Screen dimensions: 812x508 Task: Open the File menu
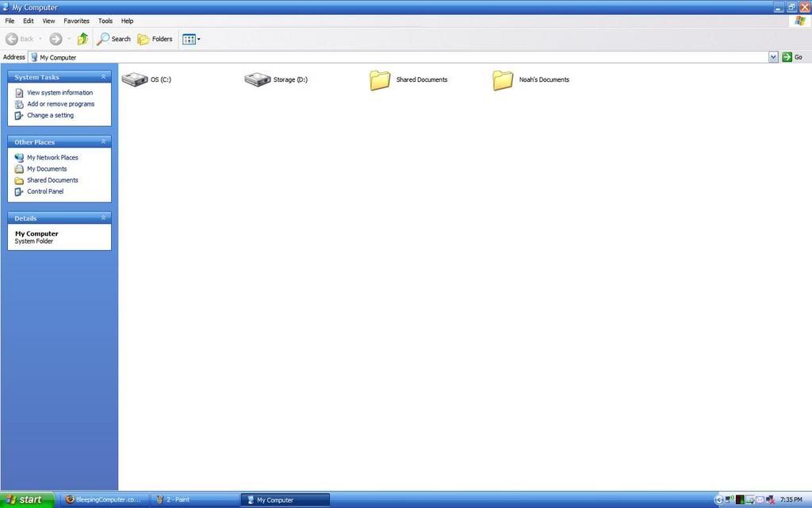pyautogui.click(x=10, y=21)
